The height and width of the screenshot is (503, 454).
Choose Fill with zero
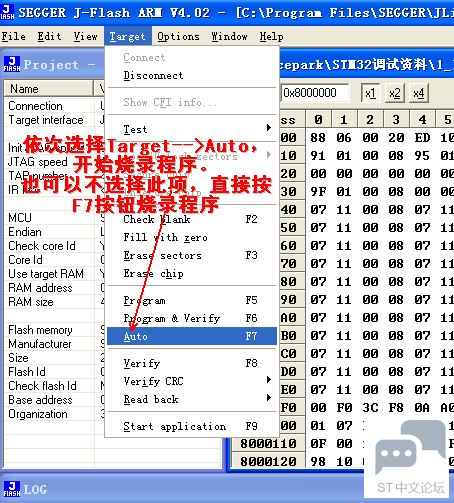[192, 237]
